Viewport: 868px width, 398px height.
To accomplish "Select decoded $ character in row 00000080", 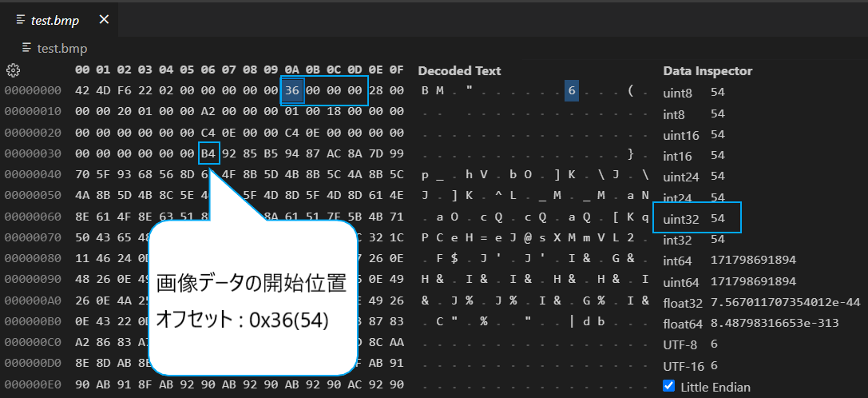I will coord(454,259).
